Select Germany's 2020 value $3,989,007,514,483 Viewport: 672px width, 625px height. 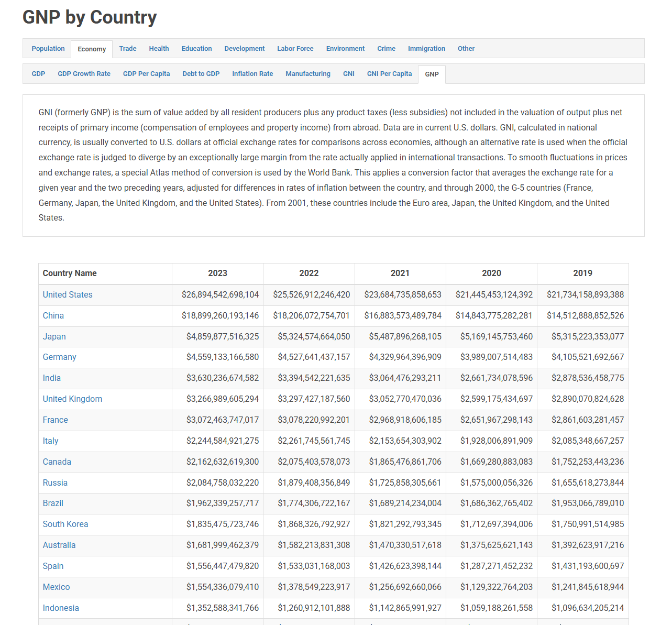pyautogui.click(x=497, y=357)
